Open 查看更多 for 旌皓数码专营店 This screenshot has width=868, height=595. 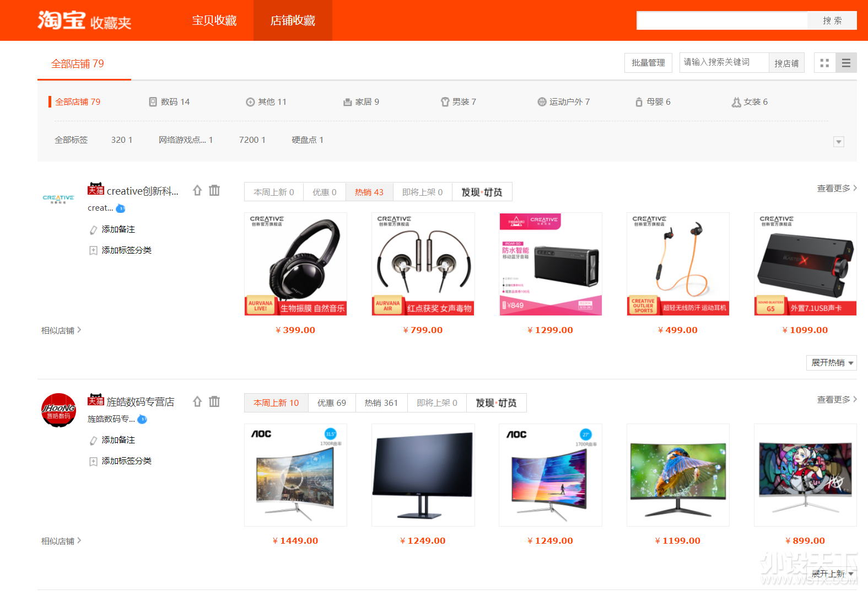tap(837, 400)
